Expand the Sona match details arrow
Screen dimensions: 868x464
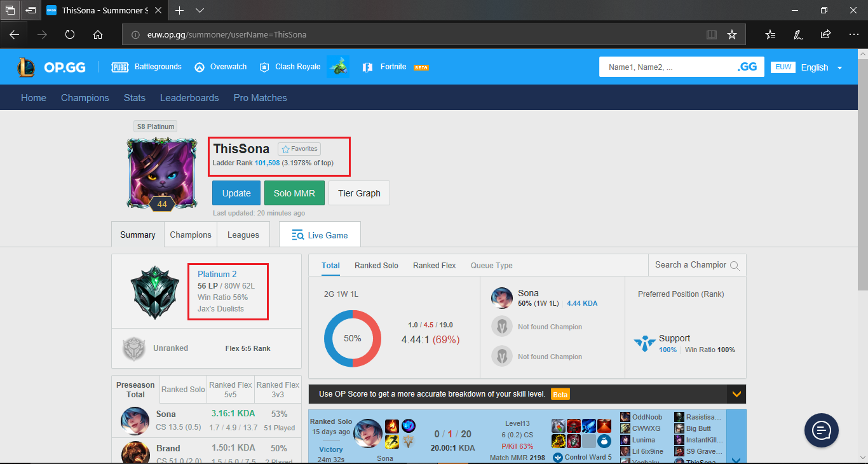[x=736, y=460]
